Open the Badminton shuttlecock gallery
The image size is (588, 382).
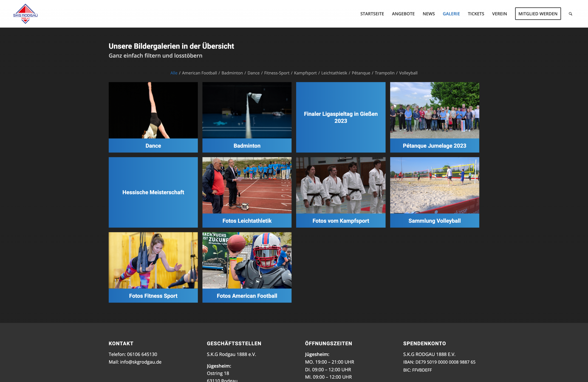[247, 117]
